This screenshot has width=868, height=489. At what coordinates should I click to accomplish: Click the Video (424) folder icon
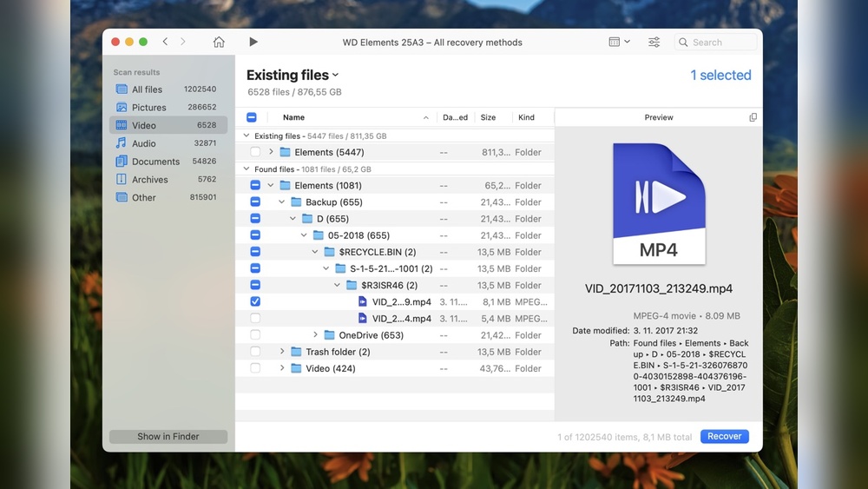296,367
